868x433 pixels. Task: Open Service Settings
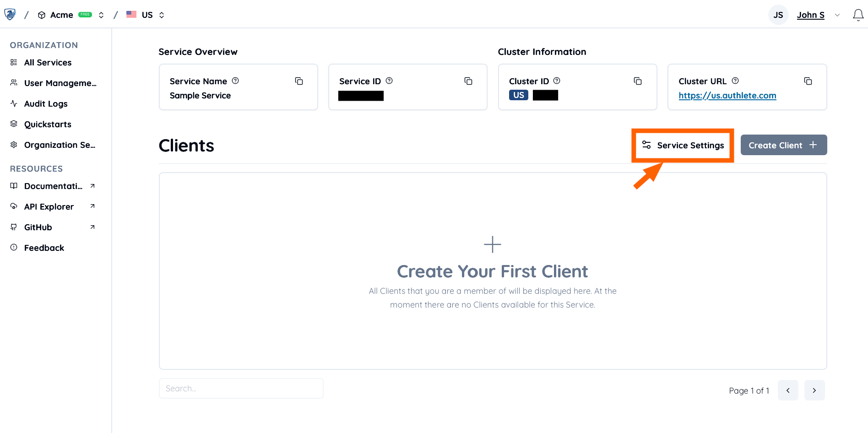coord(683,145)
